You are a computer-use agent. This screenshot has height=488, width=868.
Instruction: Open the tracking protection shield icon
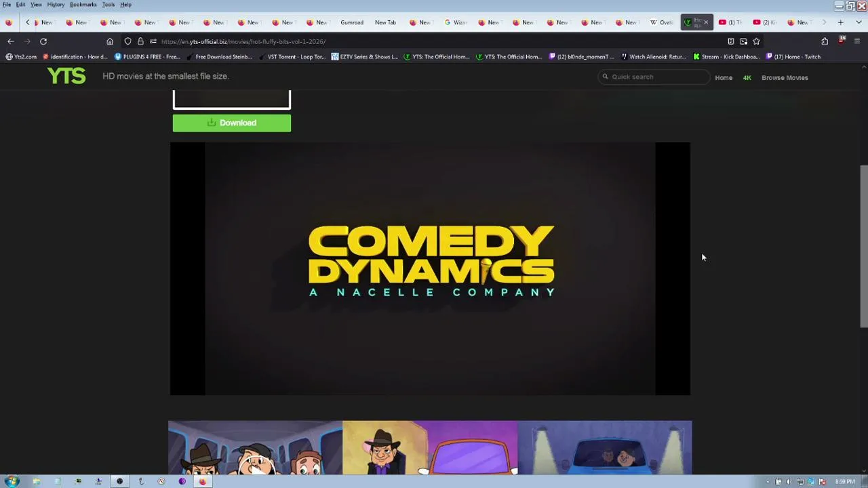coord(127,41)
